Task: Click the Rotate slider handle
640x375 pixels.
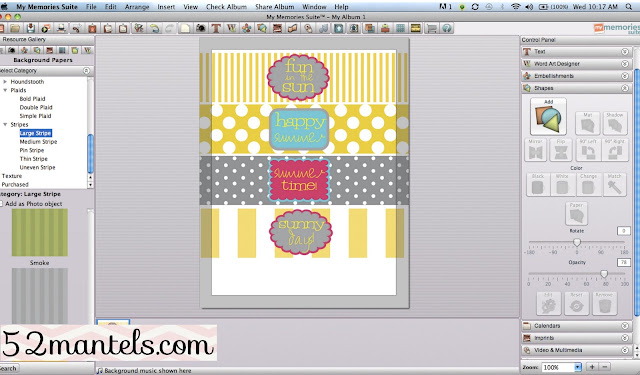Action: [577, 242]
